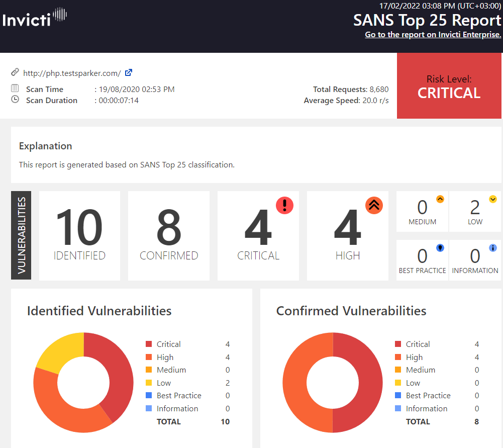The width and height of the screenshot is (503, 448).
Task: Click the chain link icon before the URL
Action: (15, 72)
